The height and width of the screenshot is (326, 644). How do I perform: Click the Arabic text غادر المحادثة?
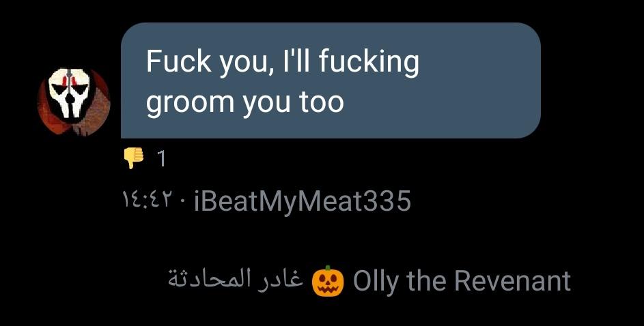[x=236, y=280]
